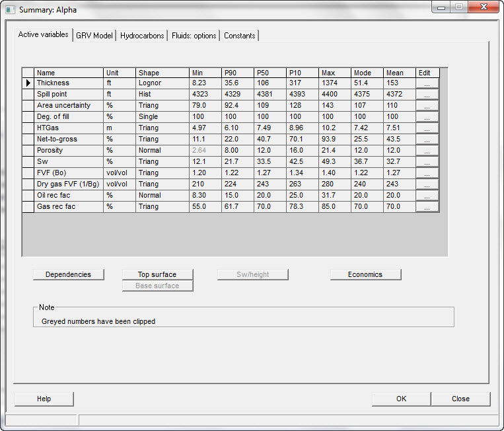
Task: Click the vol/vol unit for FVF (Bo)
Action: tap(120, 173)
